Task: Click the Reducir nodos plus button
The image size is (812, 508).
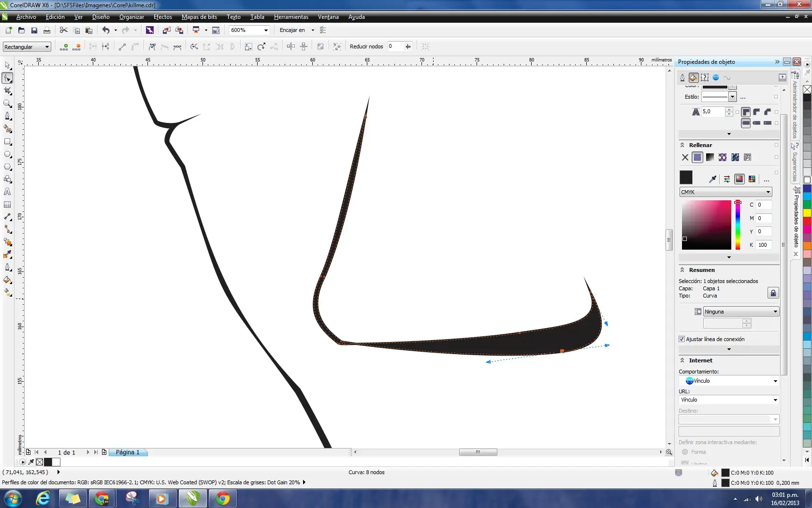Action: tap(408, 46)
